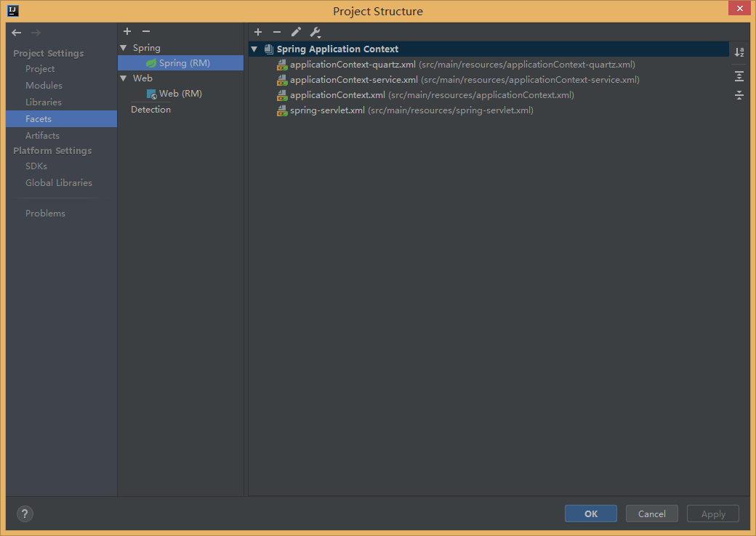Click the IntelliJ IDEA logo in the title bar
The image size is (756, 536).
point(13,11)
